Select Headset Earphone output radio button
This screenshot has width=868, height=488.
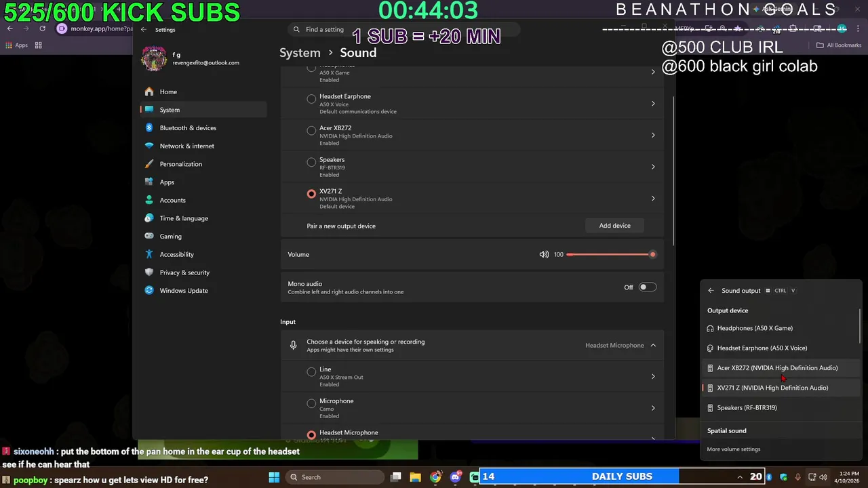(311, 99)
